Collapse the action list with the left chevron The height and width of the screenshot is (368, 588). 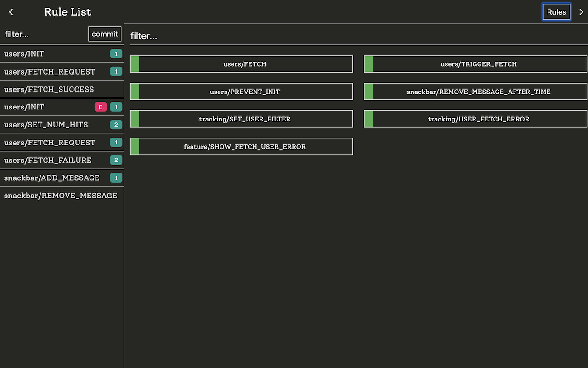(11, 12)
